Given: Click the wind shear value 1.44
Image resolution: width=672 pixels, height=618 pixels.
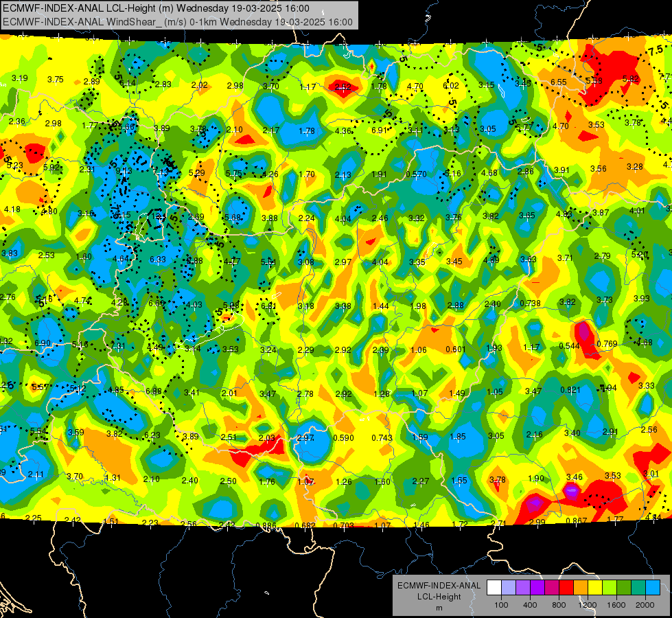Looking at the screenshot, I should click(380, 306).
